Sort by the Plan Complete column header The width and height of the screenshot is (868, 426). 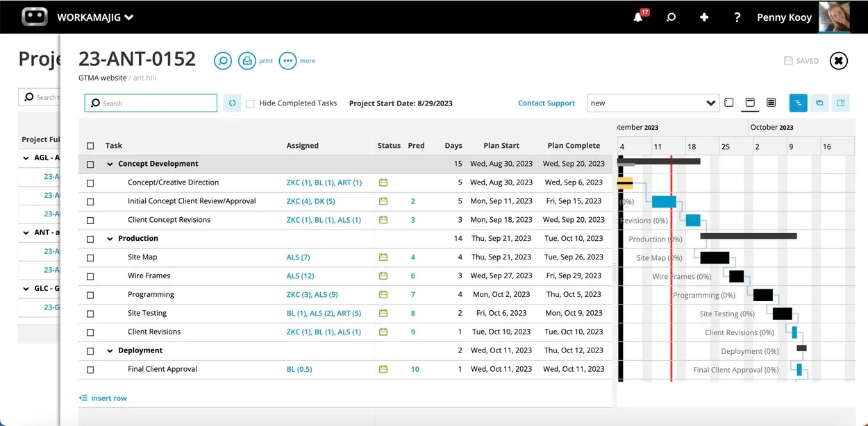tap(574, 146)
